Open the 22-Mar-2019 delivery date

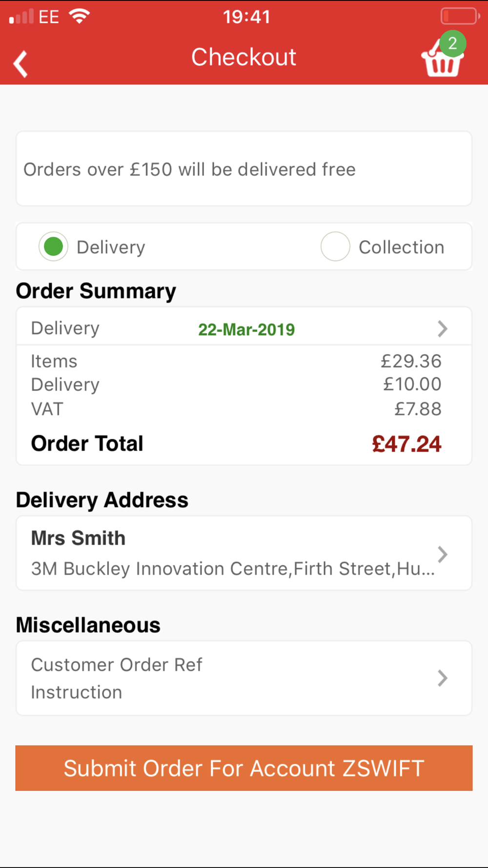(x=246, y=330)
